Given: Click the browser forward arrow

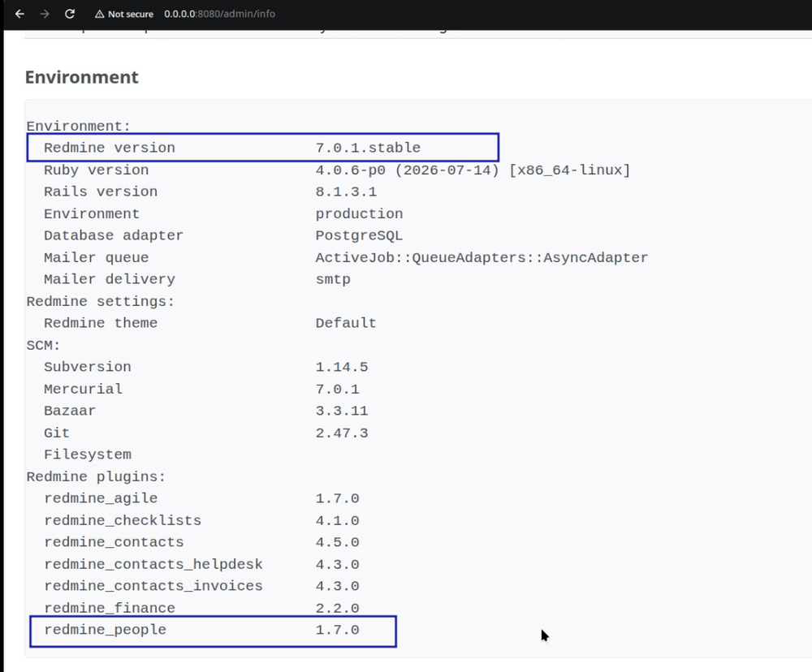Looking at the screenshot, I should tap(45, 14).
